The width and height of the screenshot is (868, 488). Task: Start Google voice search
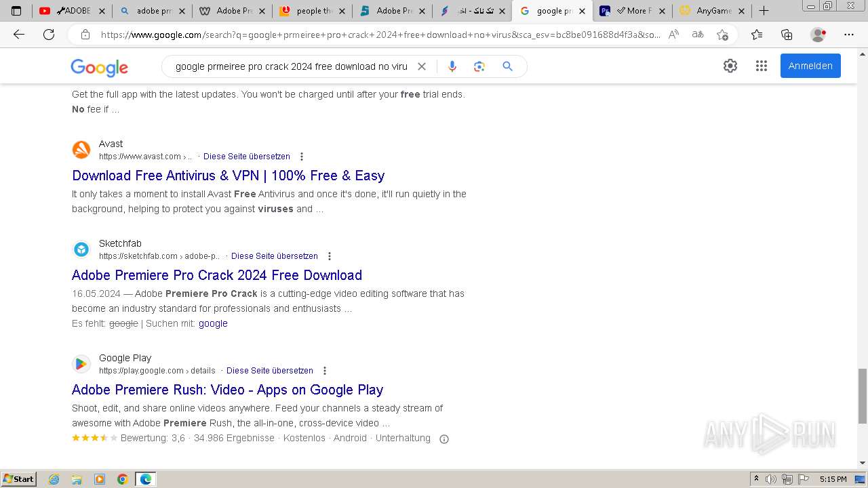point(452,66)
